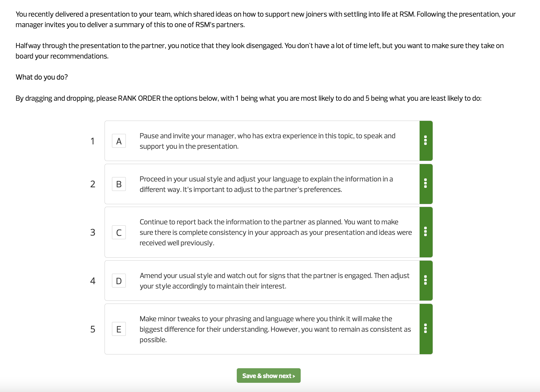Click the option A label box

119,141
